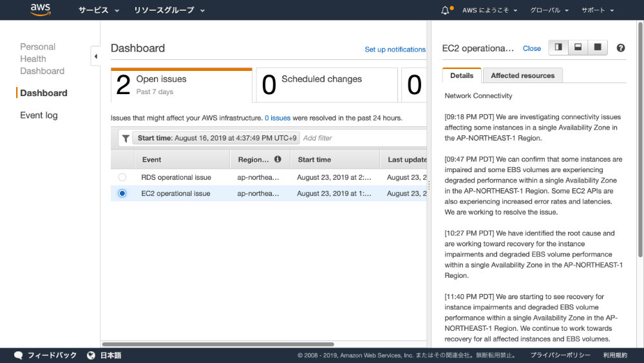Click the Start time filter chip
Viewport: 644px width, 363px height.
coord(216,138)
